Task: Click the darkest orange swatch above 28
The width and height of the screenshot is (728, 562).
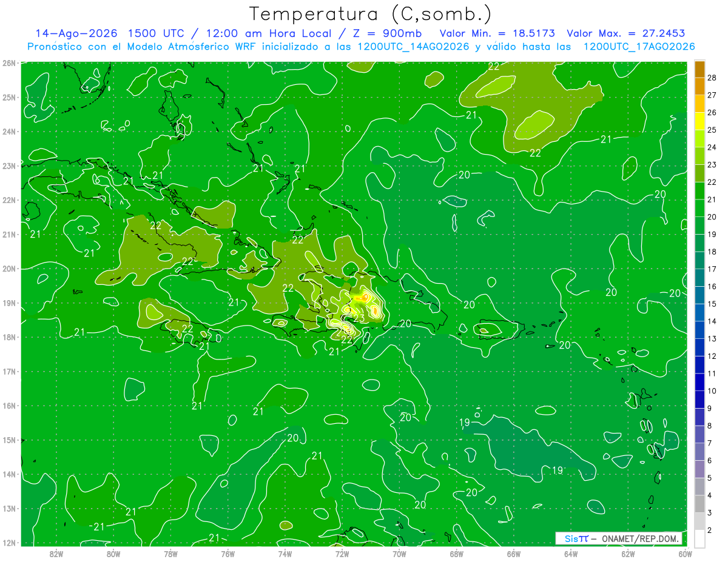Action: click(699, 69)
